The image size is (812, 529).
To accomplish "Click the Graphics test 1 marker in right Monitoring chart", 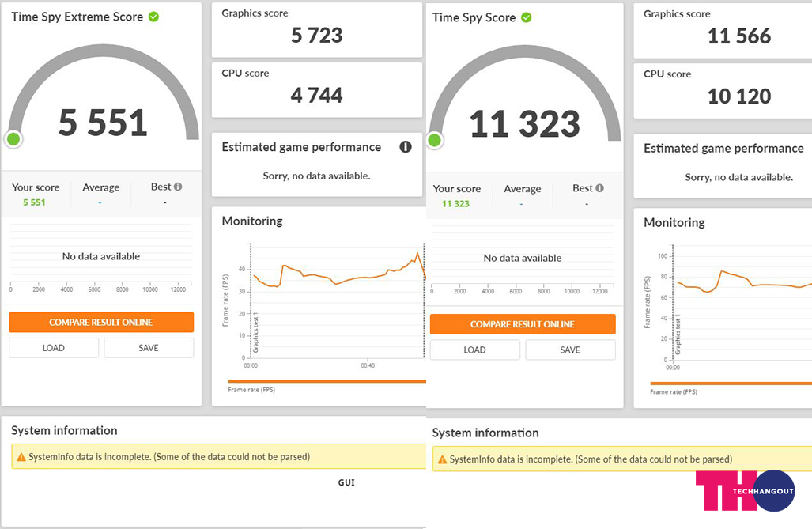I will (678, 334).
